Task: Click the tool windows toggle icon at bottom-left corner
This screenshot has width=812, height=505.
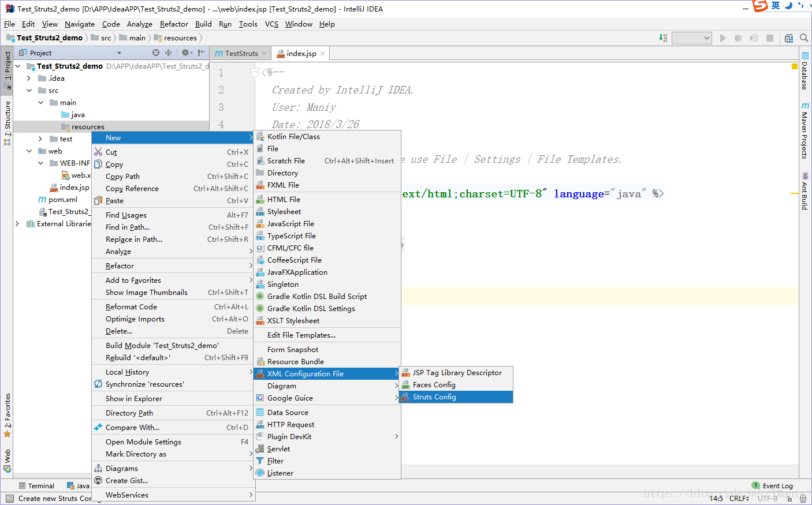Action: 10,499
